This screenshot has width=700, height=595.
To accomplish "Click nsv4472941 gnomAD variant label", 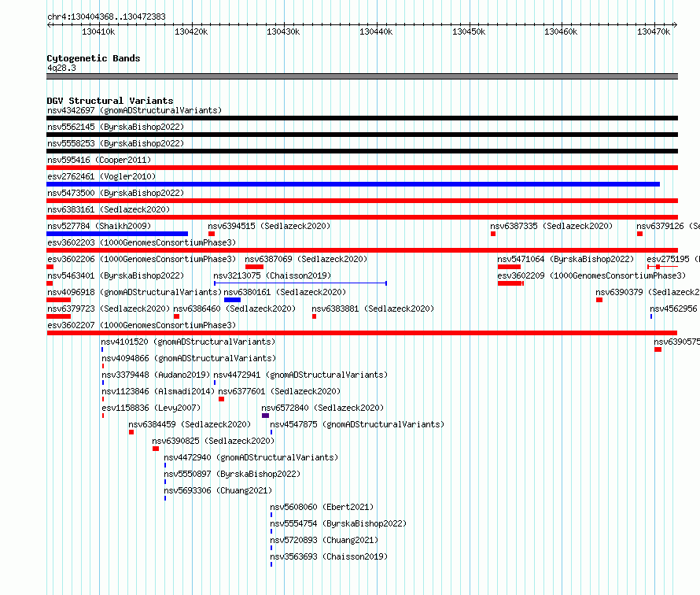I will [x=300, y=375].
